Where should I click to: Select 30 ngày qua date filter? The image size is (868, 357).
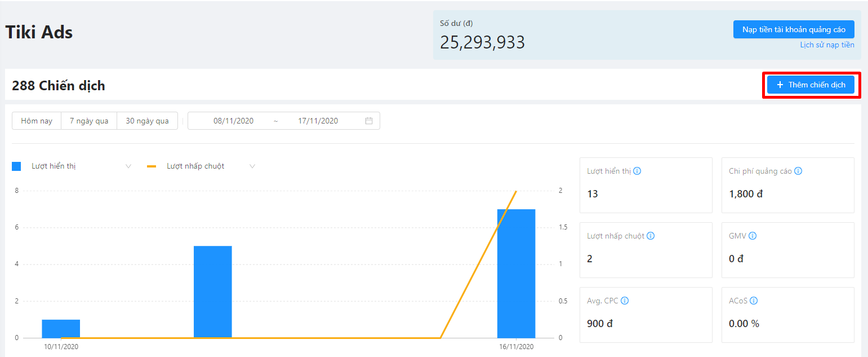point(147,121)
